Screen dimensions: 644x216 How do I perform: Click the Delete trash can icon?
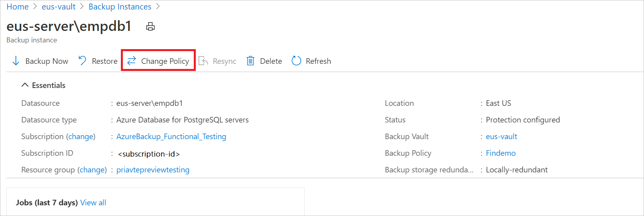pos(250,61)
